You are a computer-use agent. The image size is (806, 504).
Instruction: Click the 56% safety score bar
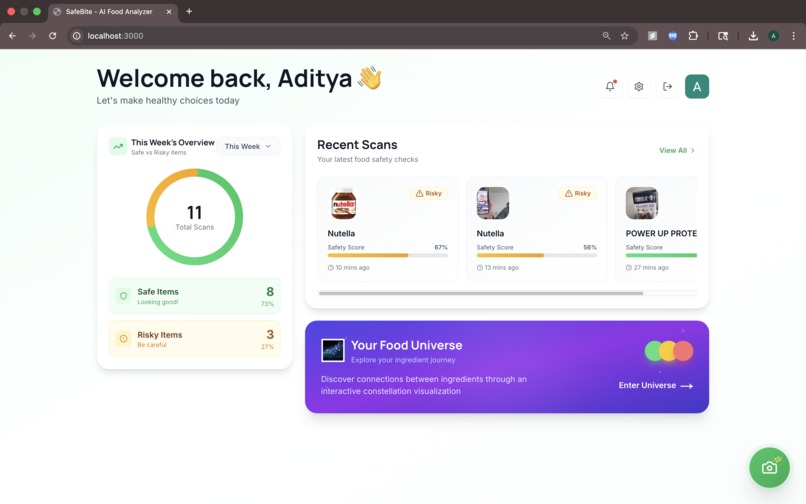click(x=537, y=255)
